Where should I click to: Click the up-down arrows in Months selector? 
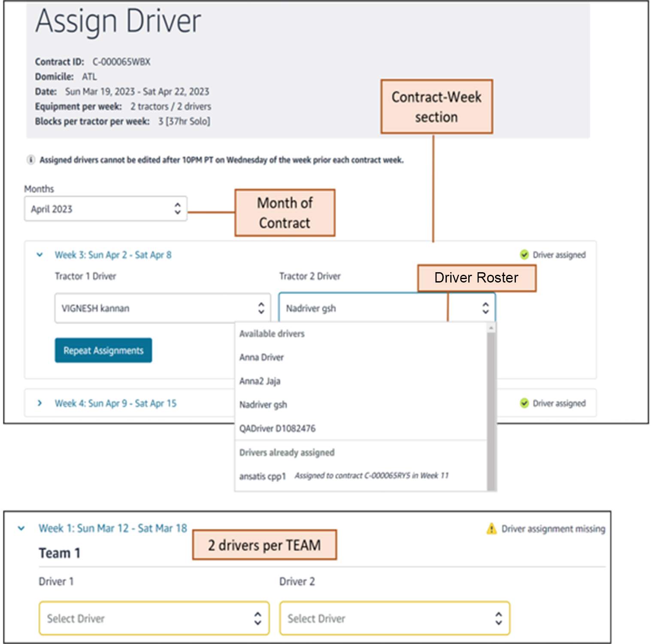coord(177,209)
